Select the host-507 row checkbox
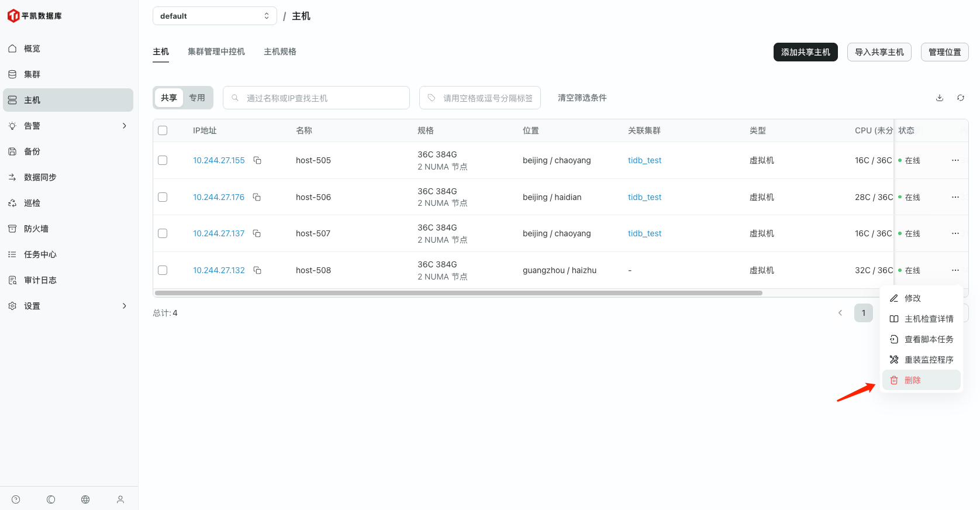The image size is (980, 510). [x=163, y=233]
